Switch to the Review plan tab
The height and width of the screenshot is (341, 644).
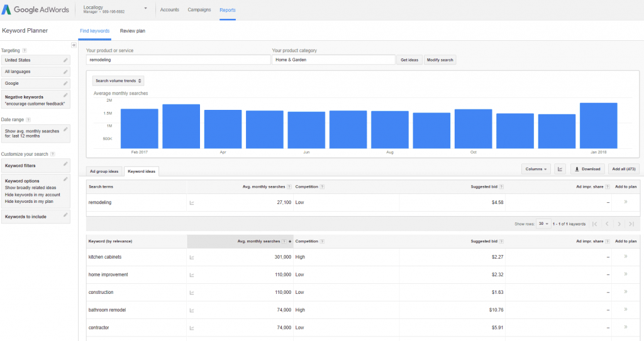tap(133, 31)
